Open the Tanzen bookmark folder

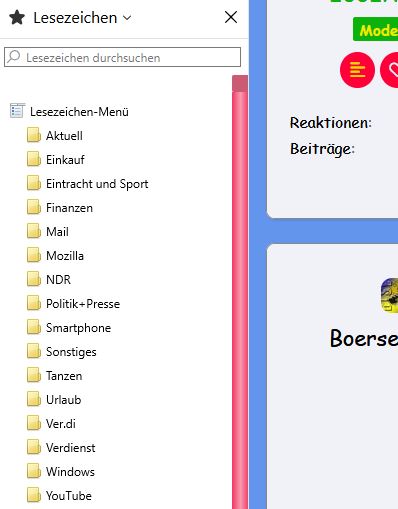tap(64, 376)
